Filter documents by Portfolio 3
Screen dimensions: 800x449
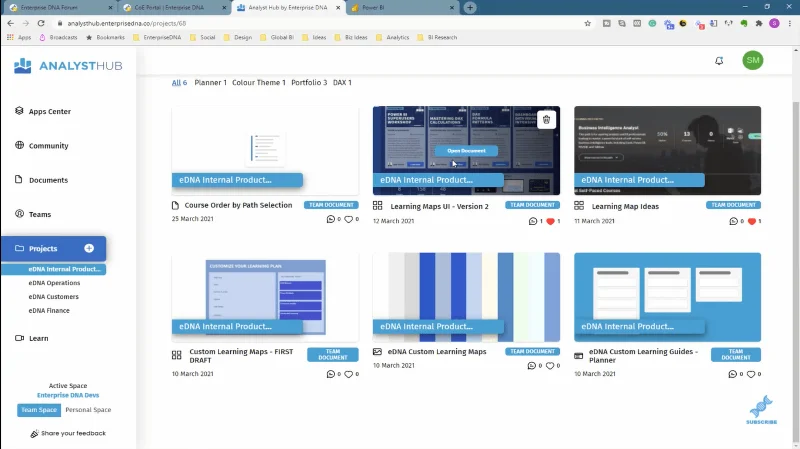click(309, 82)
